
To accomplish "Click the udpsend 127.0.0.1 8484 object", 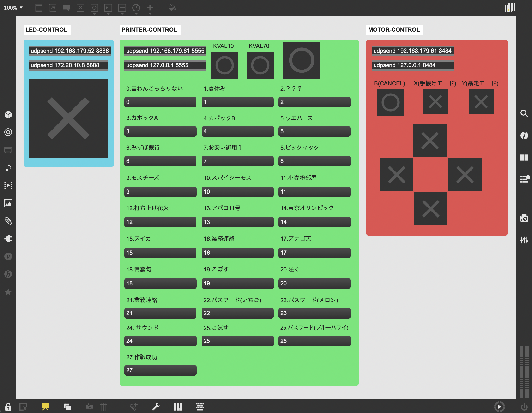I will coord(412,65).
